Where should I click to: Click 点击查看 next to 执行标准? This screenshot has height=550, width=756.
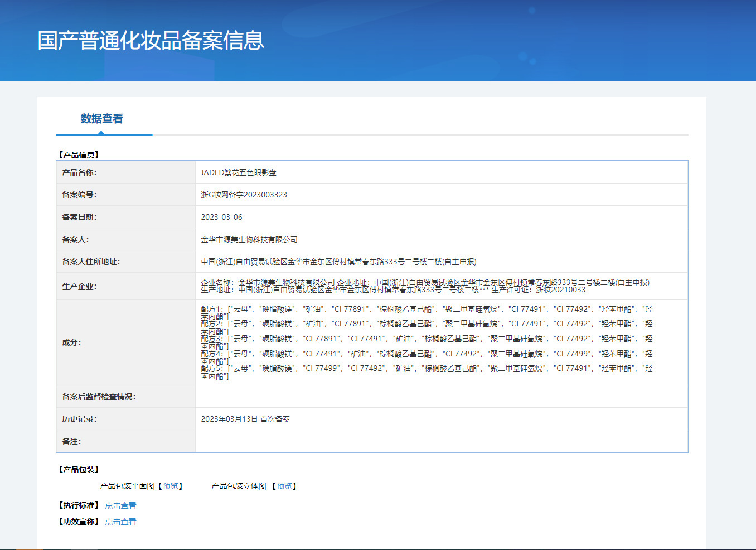coord(120,505)
